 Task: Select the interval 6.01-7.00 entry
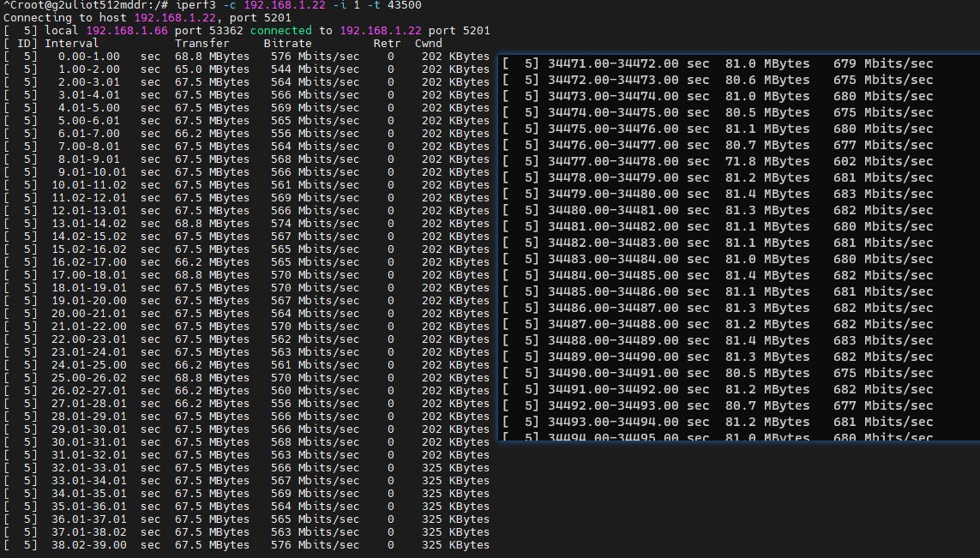point(89,134)
